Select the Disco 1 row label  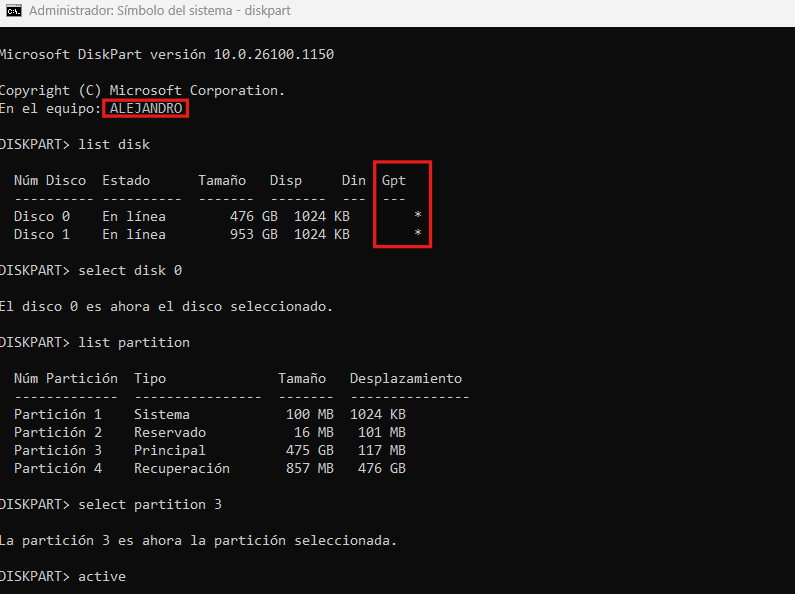(42, 234)
